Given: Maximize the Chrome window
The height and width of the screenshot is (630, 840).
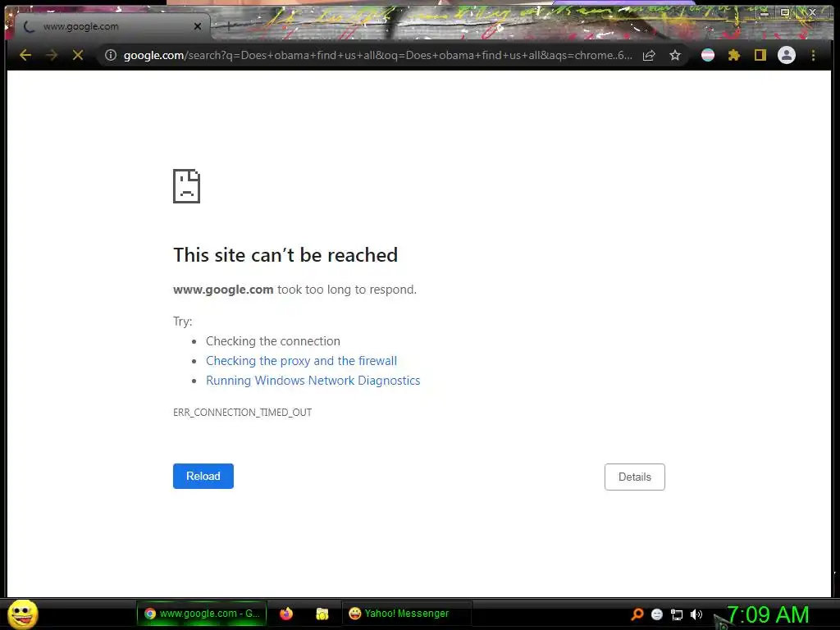Looking at the screenshot, I should 785,12.
